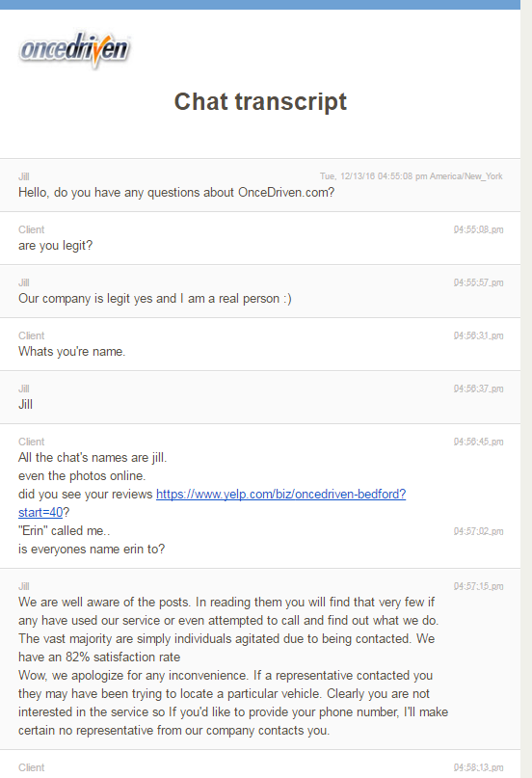Click the 04:58:13 pm timestamp

478,767
